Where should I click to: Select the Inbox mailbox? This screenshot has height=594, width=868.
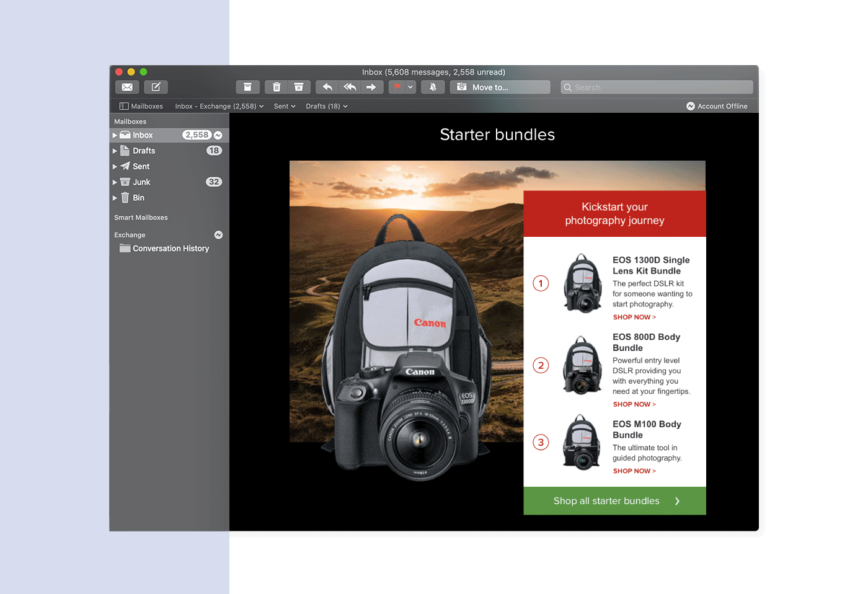pos(169,135)
